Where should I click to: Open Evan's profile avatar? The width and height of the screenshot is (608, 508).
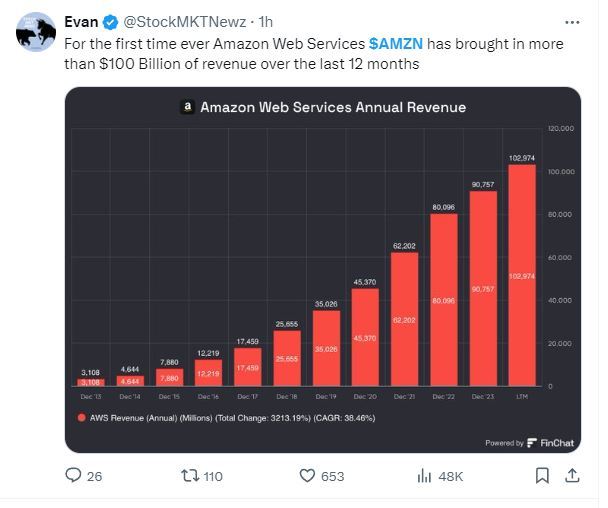click(x=34, y=32)
